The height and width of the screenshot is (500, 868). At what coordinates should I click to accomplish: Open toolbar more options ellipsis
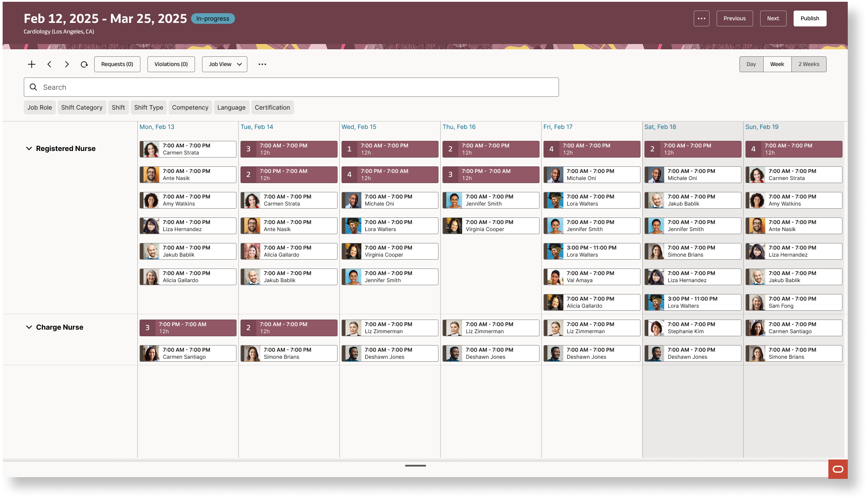[262, 64]
